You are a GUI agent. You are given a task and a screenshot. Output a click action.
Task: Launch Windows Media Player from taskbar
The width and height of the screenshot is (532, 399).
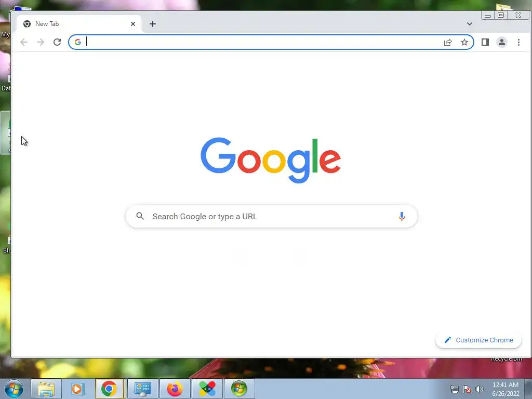coord(78,389)
